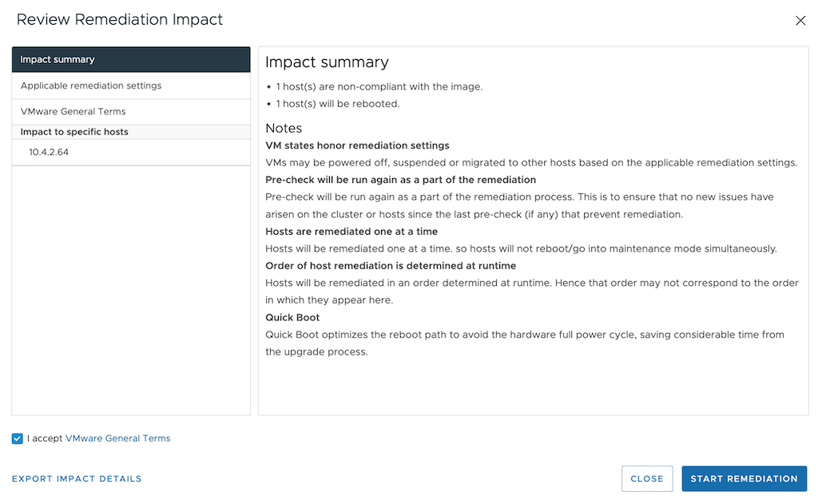Screen dimensions: 818x504
Task: Click the Pre-check will be run again heading
Action: click(x=400, y=180)
